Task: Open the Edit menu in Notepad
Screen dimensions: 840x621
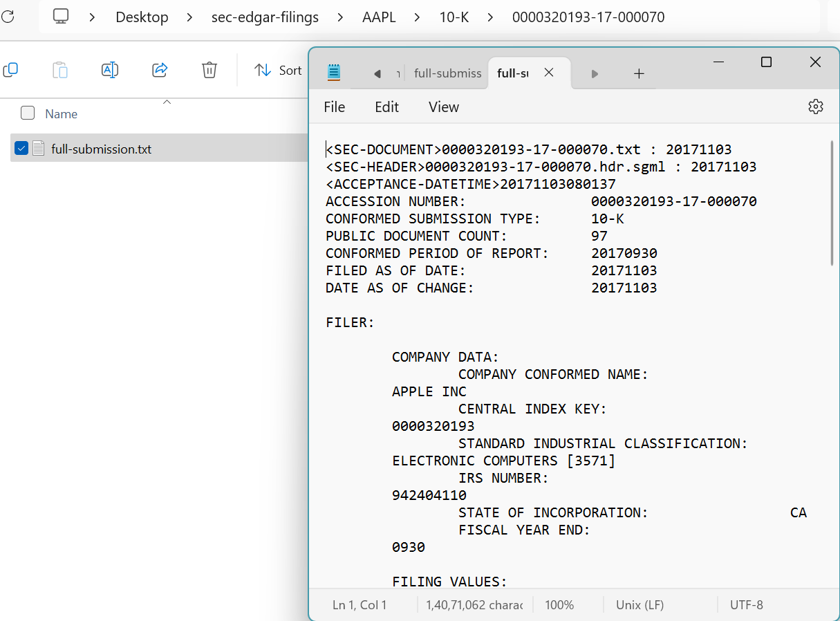Action: coord(387,106)
